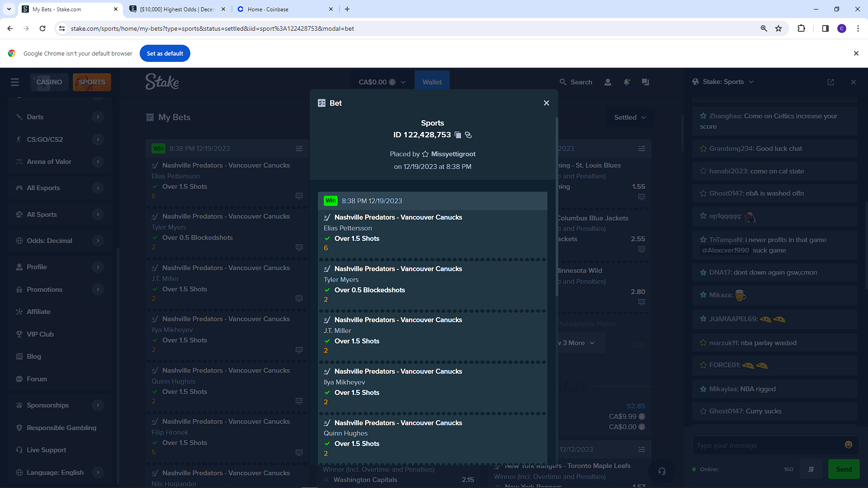Open the user profile icon in header
868x488 pixels.
pos(608,82)
